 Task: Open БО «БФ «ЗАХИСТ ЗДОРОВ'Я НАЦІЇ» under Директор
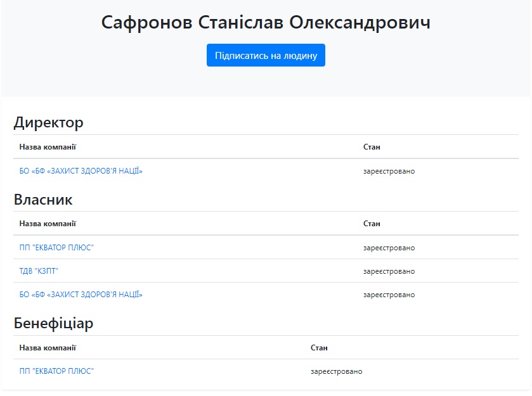[81, 171]
